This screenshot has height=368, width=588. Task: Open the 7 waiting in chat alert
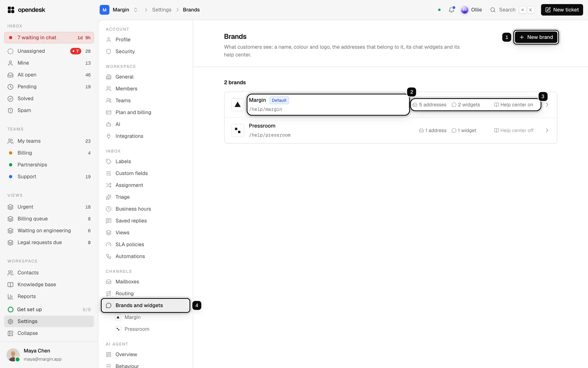[49, 38]
